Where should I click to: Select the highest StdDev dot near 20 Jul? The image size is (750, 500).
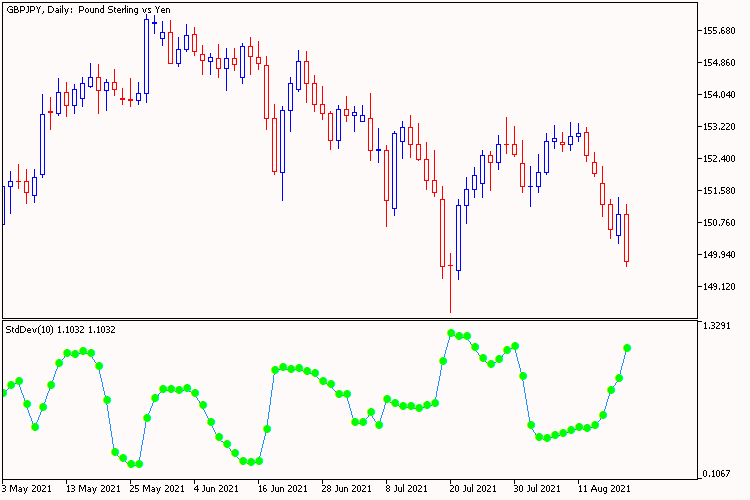pos(451,333)
